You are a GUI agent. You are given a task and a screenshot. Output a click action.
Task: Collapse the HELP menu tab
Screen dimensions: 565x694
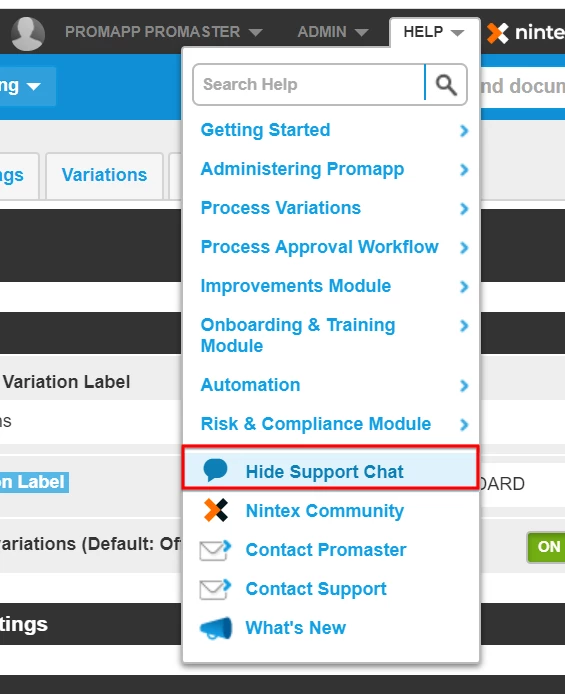pos(434,32)
